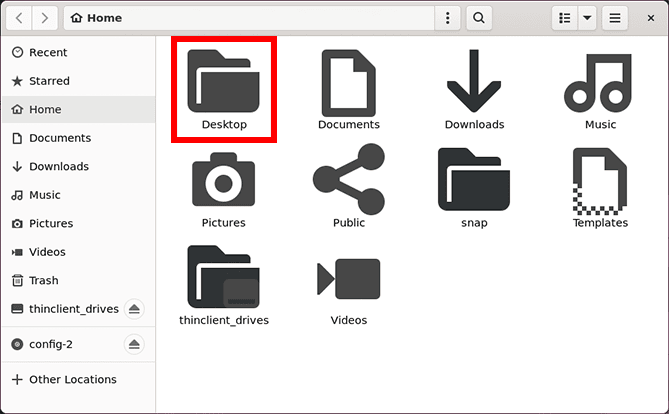Select the Templates folder icon
669x414 pixels.
coord(599,181)
